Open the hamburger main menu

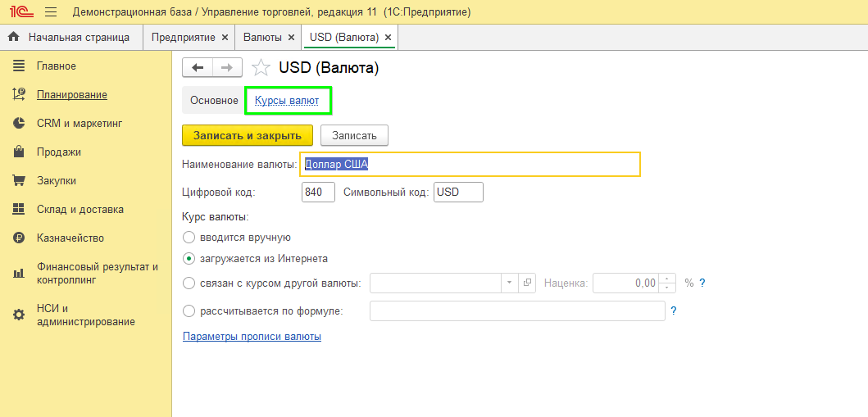tap(51, 11)
